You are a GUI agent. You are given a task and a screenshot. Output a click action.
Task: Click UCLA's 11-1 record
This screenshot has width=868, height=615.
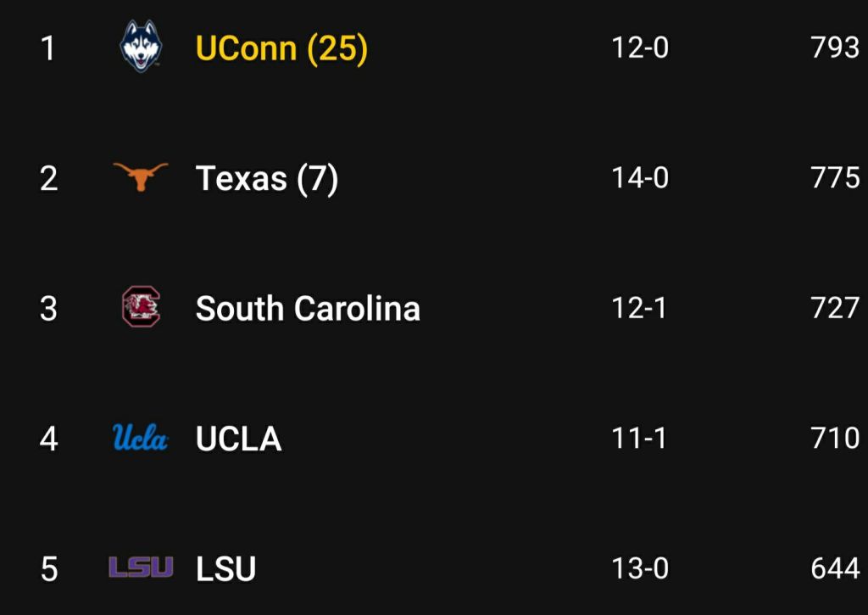(640, 439)
